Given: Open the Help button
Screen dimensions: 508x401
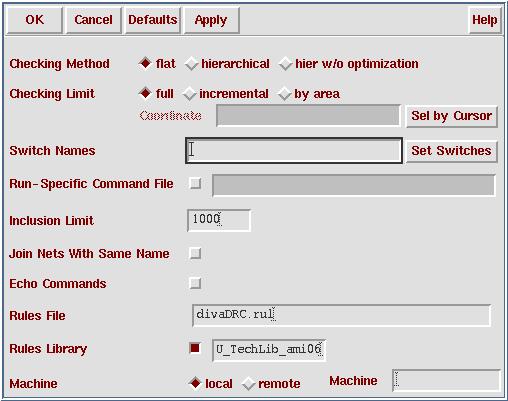Looking at the screenshot, I should tap(485, 20).
